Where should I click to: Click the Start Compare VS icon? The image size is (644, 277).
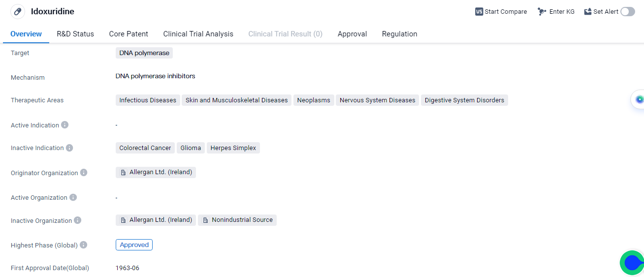coord(479,12)
